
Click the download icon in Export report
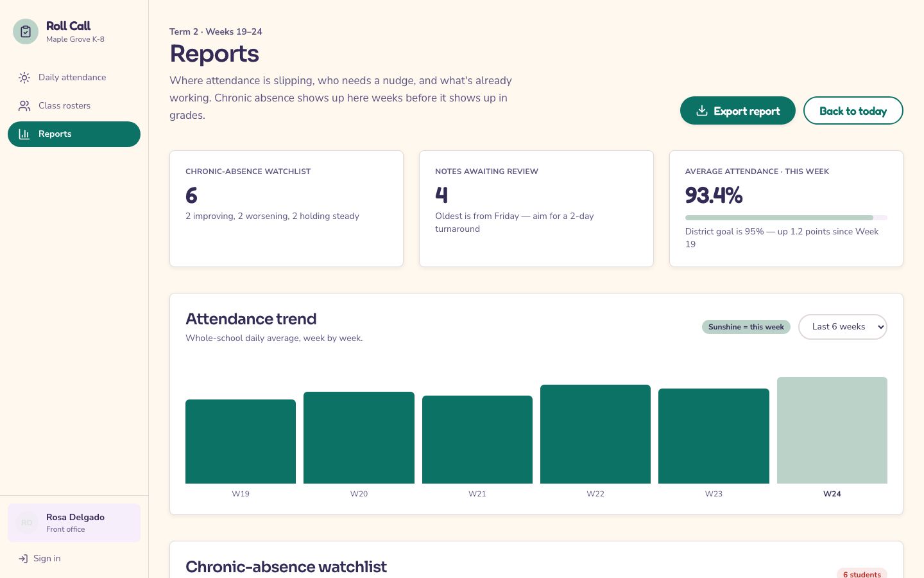click(x=702, y=110)
